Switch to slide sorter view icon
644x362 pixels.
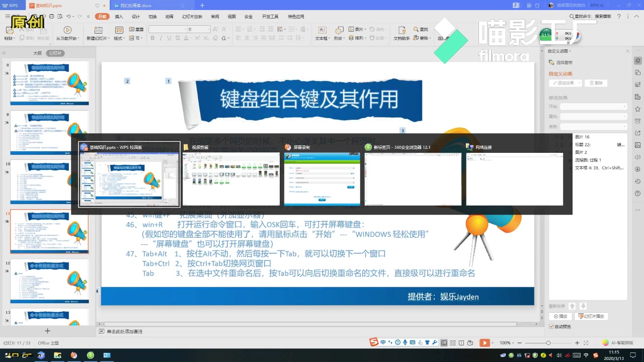tap(453, 342)
